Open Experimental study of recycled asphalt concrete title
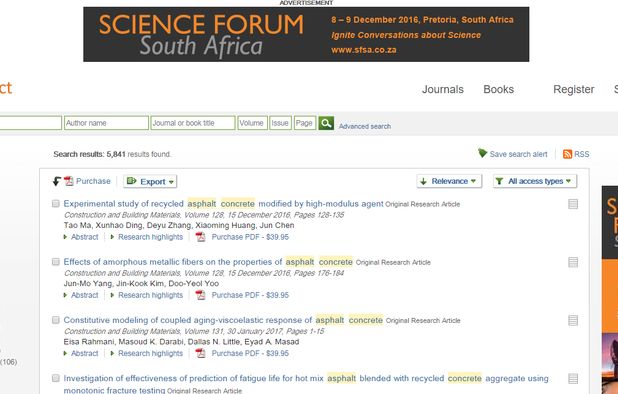 click(x=223, y=204)
